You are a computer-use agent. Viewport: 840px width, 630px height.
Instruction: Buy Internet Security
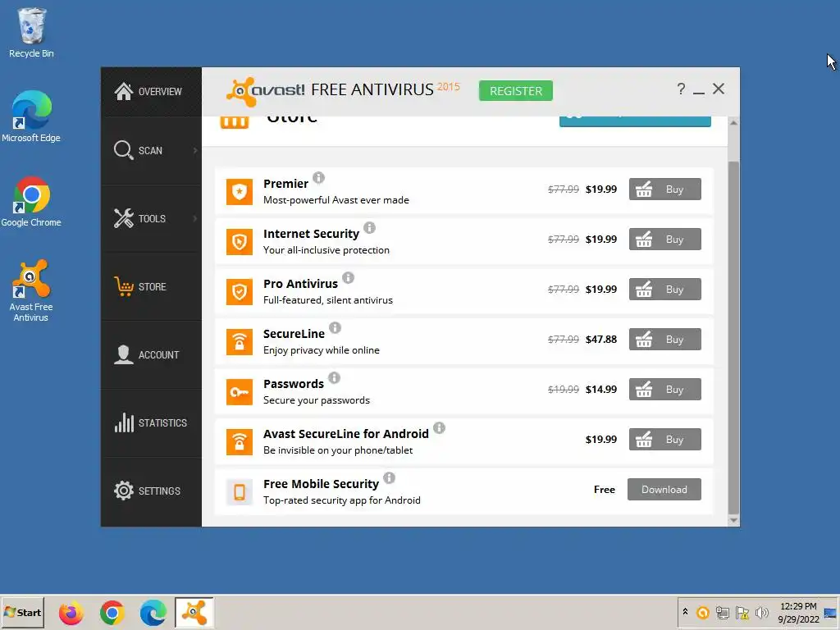(664, 239)
